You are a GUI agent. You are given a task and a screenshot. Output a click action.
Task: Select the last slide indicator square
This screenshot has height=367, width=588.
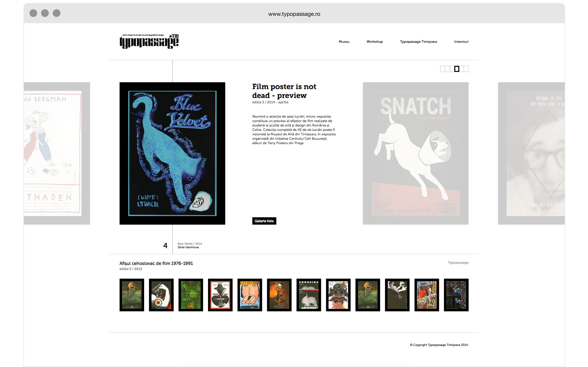466,69
